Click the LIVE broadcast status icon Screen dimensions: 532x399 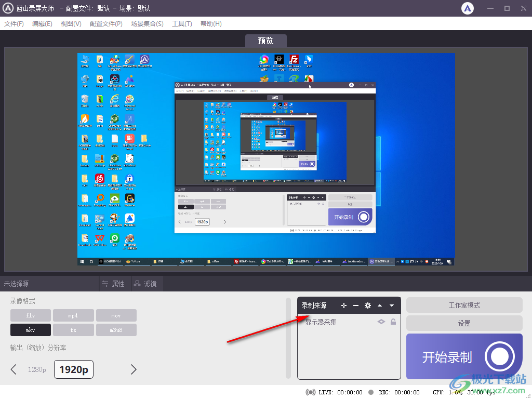pos(310,392)
